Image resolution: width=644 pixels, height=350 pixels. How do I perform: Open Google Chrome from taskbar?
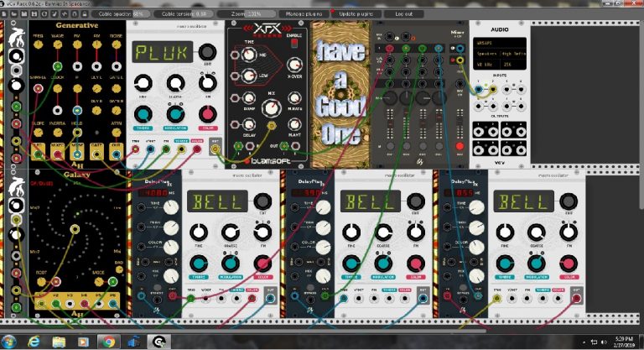108,342
